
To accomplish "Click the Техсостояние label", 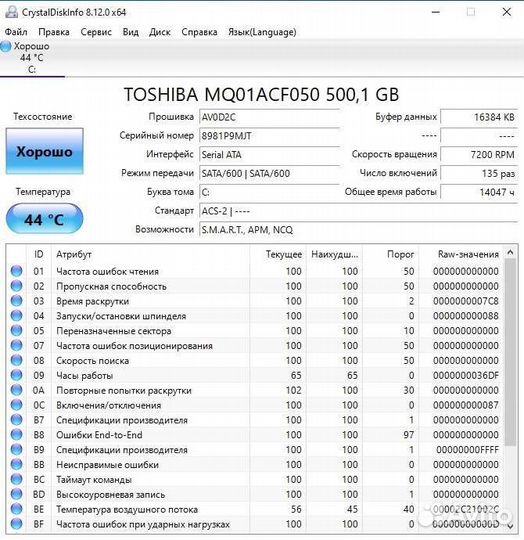I will pyautogui.click(x=43, y=117).
